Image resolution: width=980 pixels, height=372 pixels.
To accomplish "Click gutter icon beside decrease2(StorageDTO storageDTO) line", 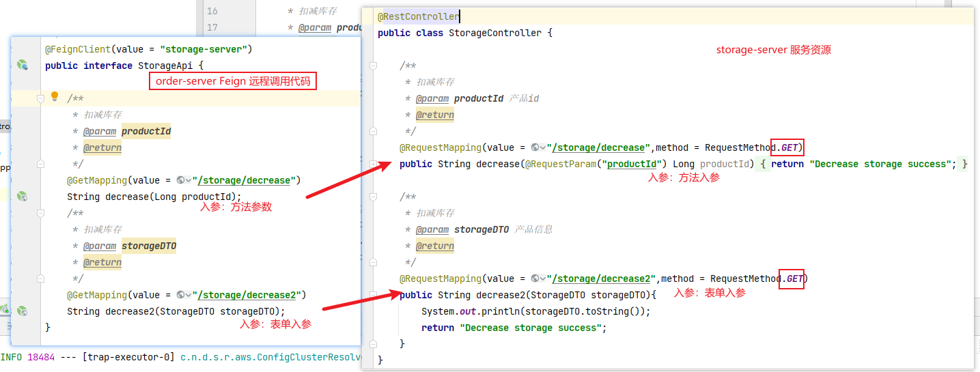I will click(23, 311).
